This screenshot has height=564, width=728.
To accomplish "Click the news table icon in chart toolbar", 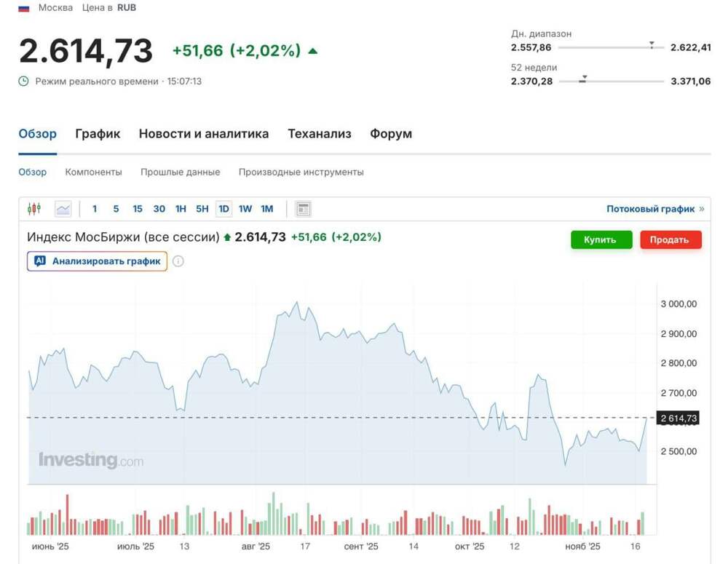I will pyautogui.click(x=304, y=209).
